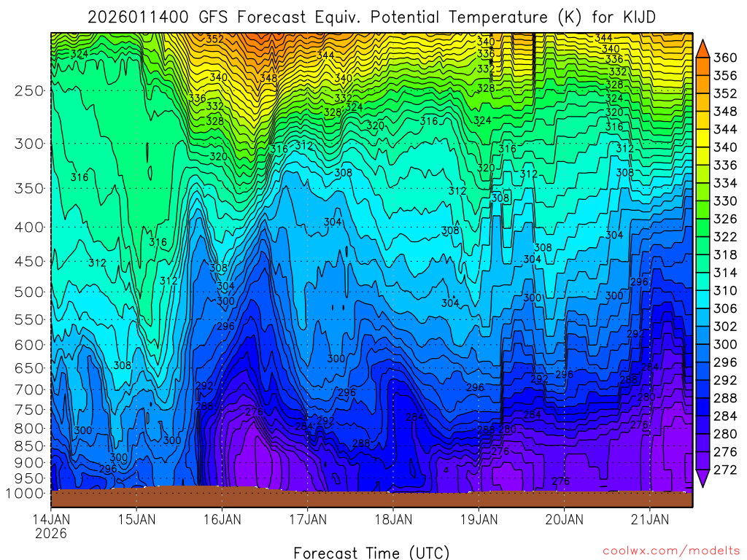The image size is (747, 560).
Task: Pick the green legend swatch between 322 and 326
Action: [x=703, y=228]
